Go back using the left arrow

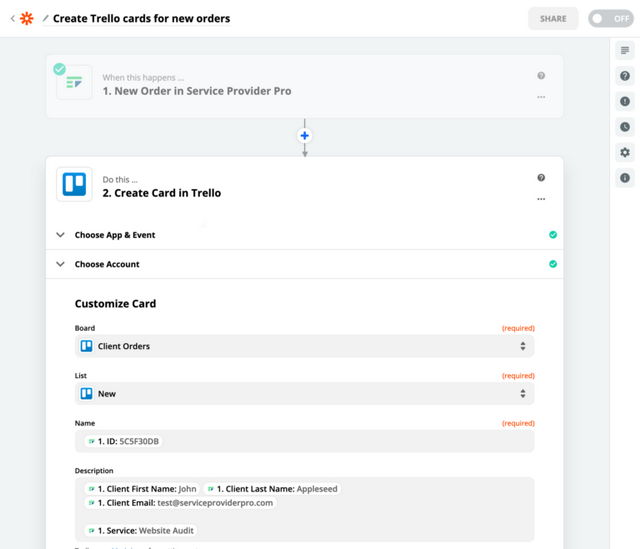(12, 18)
